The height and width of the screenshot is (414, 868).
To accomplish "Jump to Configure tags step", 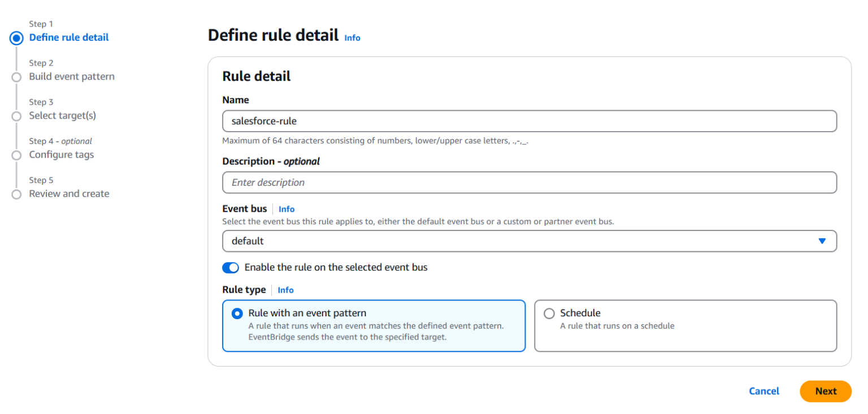I will tap(62, 155).
